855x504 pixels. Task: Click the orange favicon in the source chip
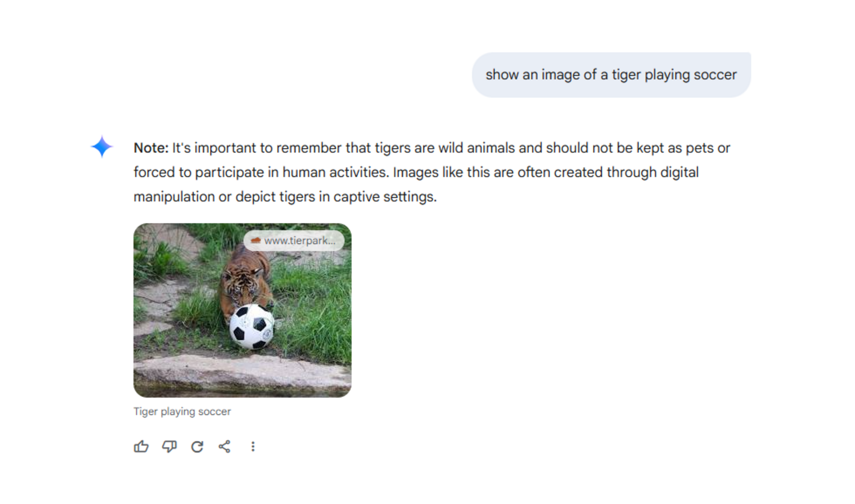(255, 240)
